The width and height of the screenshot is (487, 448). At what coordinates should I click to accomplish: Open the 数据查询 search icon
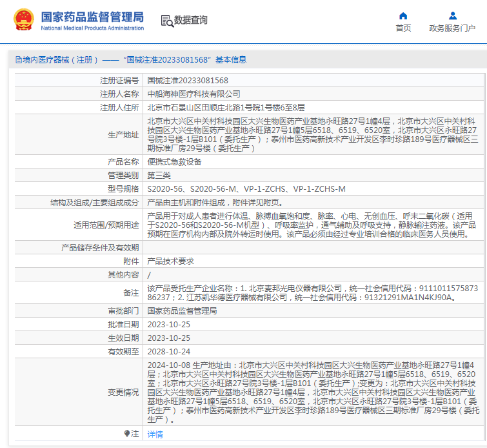point(167,21)
